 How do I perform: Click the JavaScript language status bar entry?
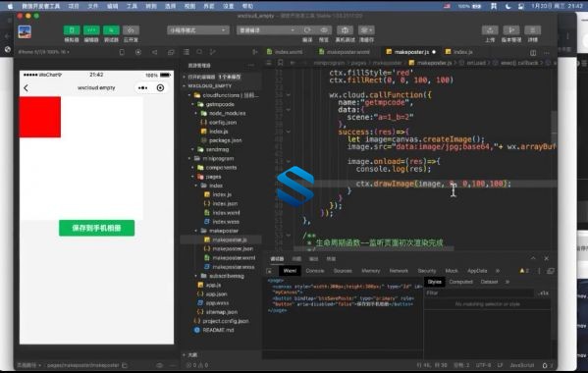pyautogui.click(x=521, y=365)
